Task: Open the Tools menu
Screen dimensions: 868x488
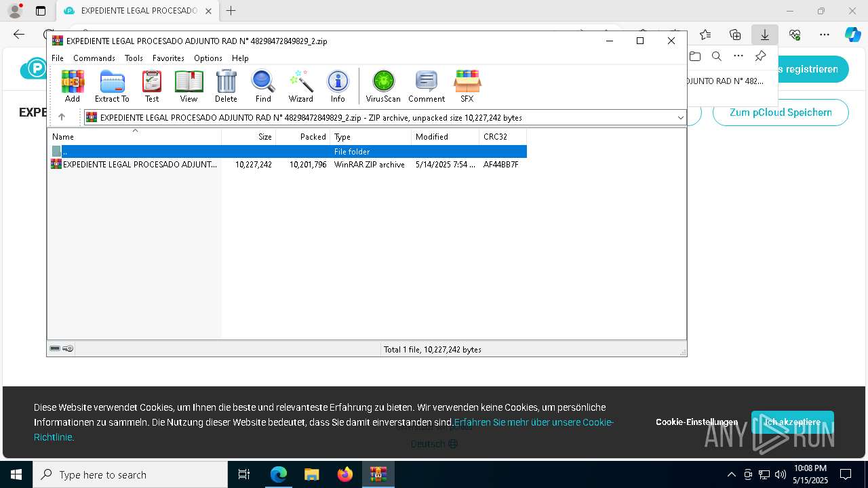Action: click(134, 58)
